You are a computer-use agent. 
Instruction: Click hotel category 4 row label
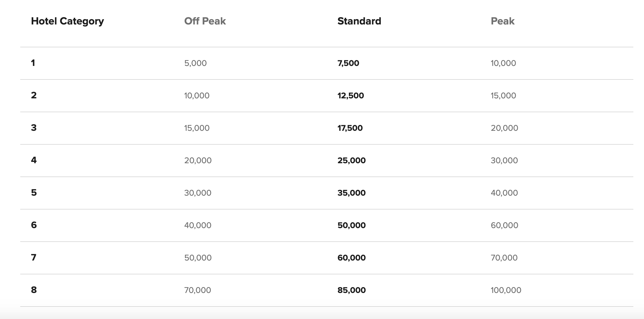pyautogui.click(x=34, y=160)
